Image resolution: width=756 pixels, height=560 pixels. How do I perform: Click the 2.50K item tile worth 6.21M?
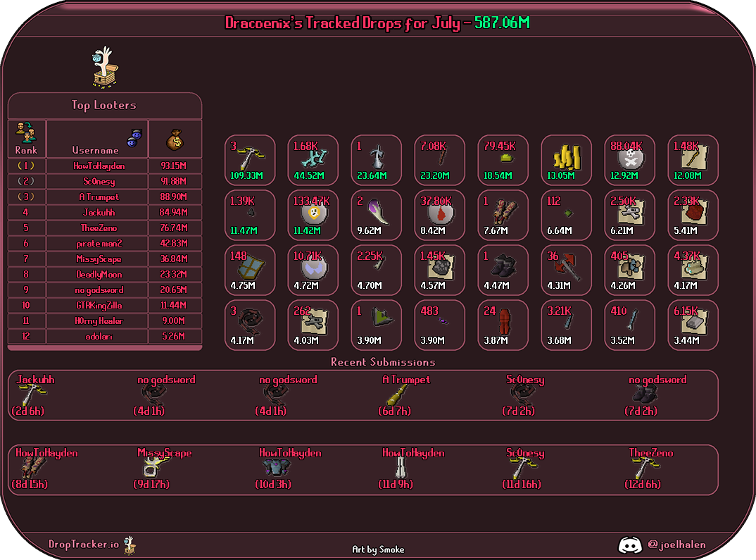click(630, 215)
